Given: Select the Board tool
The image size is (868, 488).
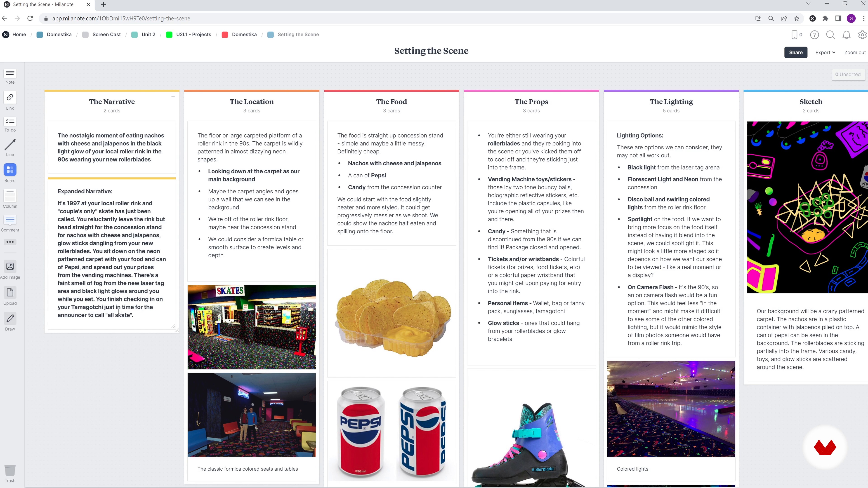Looking at the screenshot, I should click(x=10, y=173).
